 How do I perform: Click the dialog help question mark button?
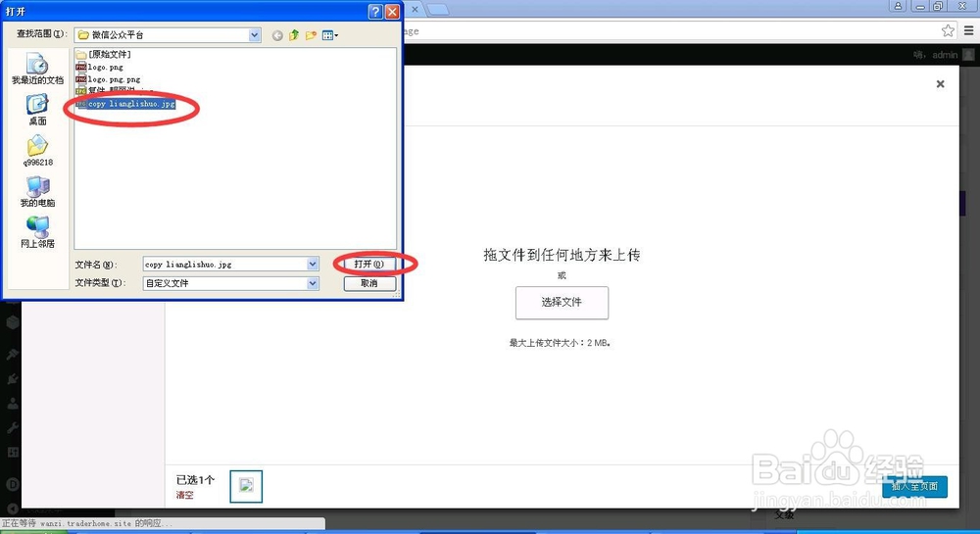click(375, 11)
